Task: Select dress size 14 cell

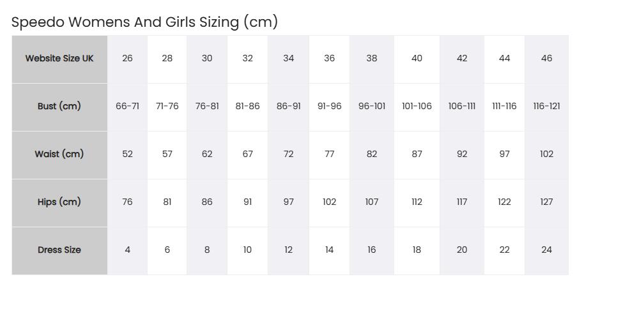Action: coord(329,250)
